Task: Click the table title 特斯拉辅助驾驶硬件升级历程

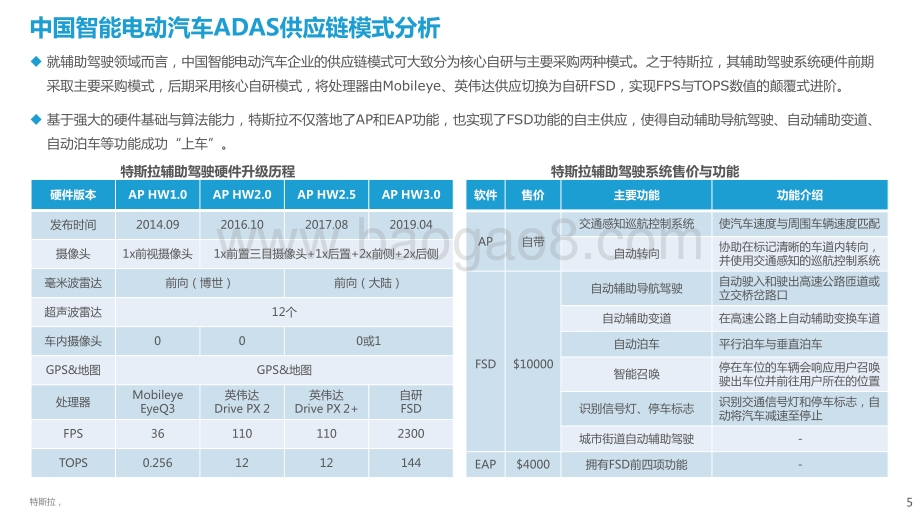Action: pyautogui.click(x=208, y=171)
